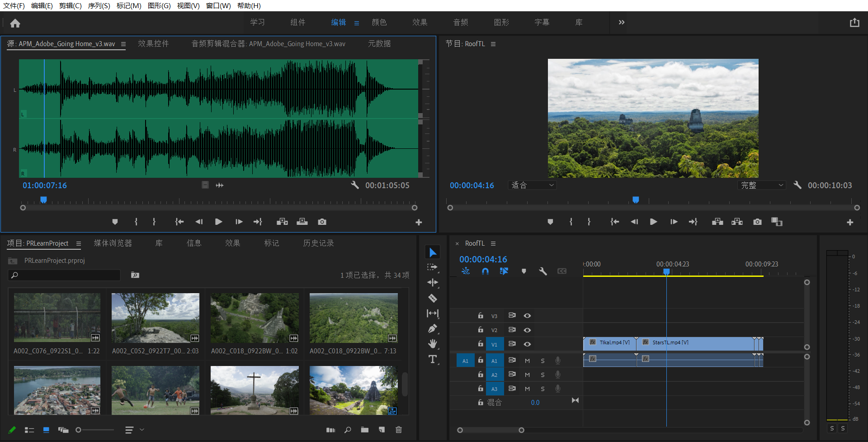The width and height of the screenshot is (868, 442).
Task: Click Insert button in Source monitor
Action: 282,222
